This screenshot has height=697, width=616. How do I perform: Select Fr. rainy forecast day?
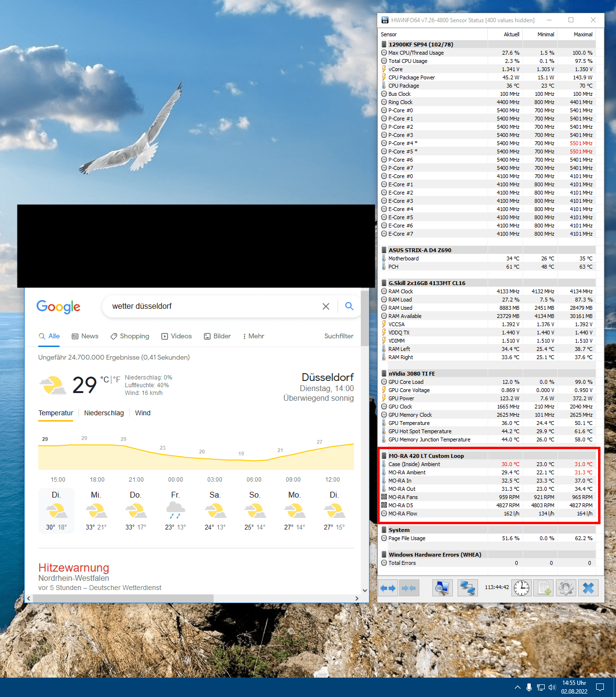[x=175, y=511]
